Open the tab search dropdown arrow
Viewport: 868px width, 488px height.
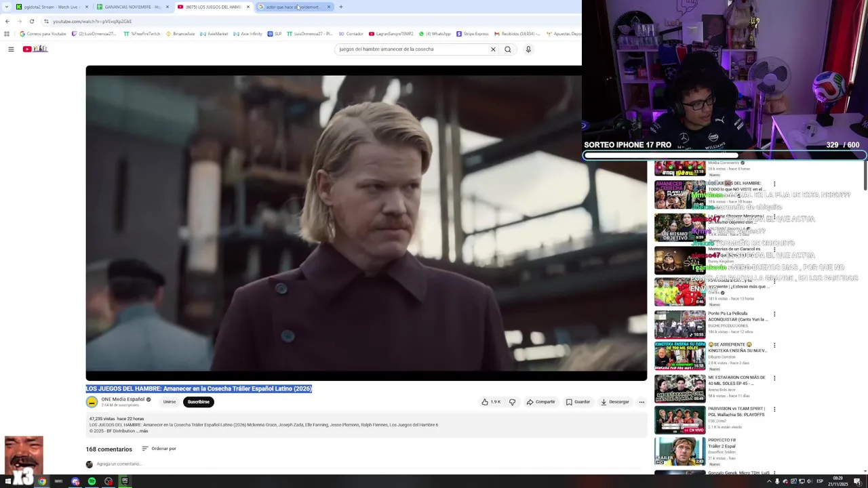point(6,7)
